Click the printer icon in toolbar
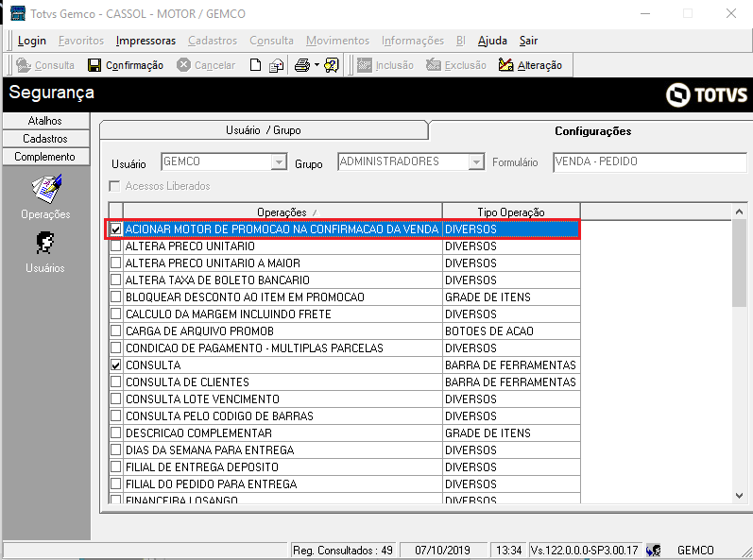753x560 pixels. 302,65
